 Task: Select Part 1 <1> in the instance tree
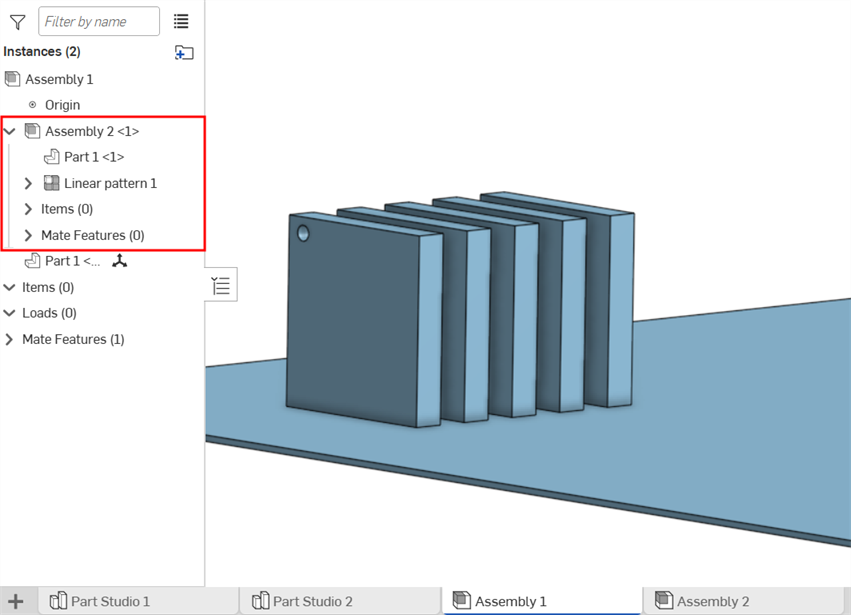coord(94,157)
